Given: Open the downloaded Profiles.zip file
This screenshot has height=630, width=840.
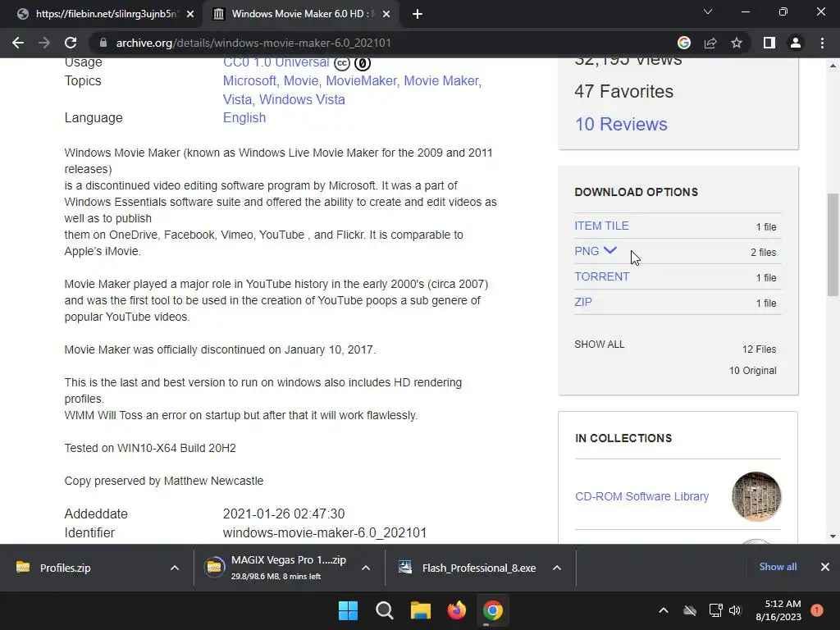Looking at the screenshot, I should pos(66,568).
